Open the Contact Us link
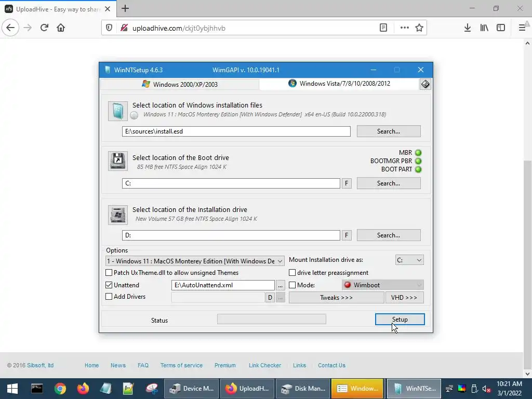 pos(331,365)
